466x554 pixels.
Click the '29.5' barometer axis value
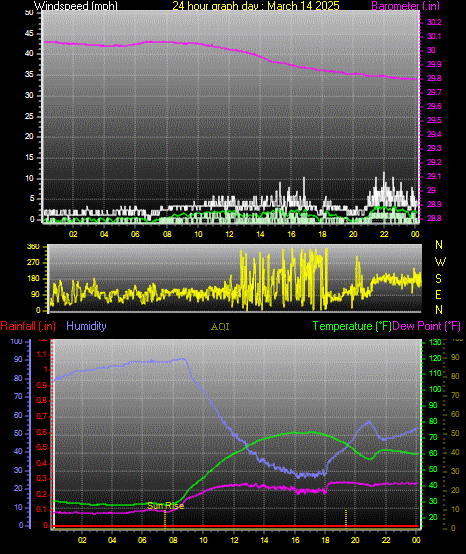434,120
